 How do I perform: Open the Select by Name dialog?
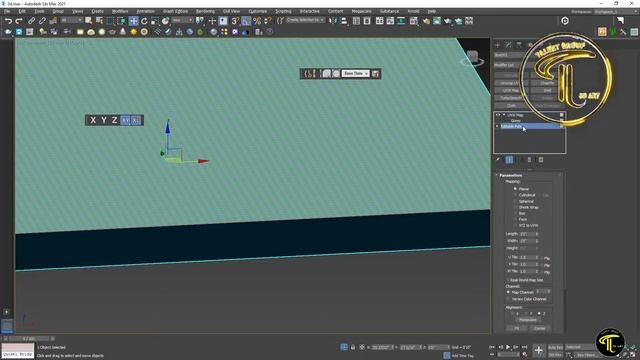pos(99,21)
